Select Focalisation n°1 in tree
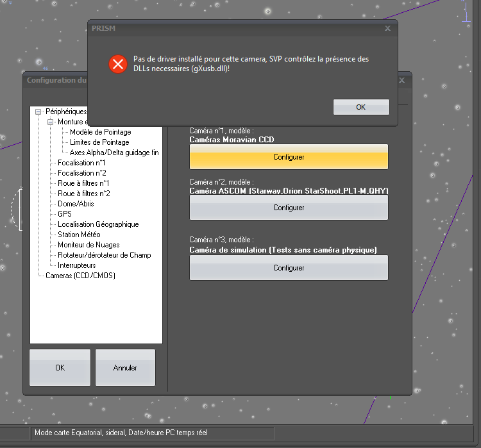 point(81,163)
